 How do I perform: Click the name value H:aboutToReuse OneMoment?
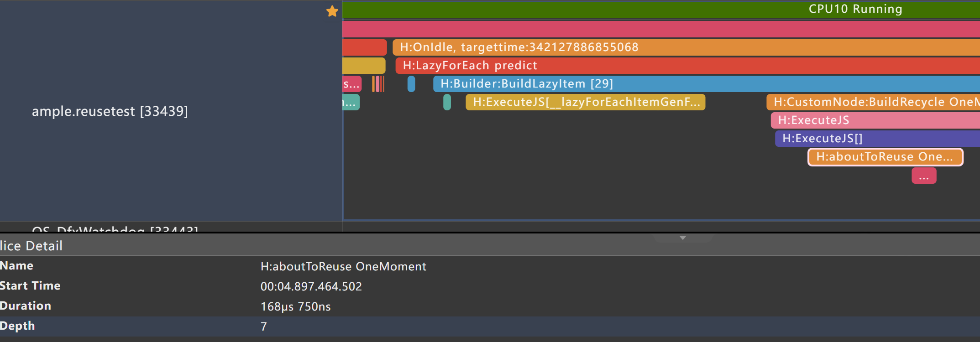point(343,266)
